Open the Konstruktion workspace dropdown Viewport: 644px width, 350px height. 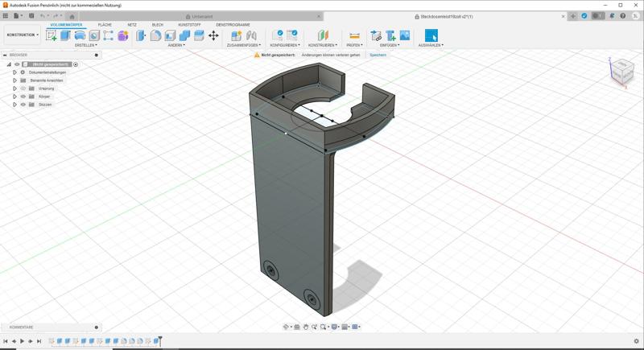tap(23, 35)
